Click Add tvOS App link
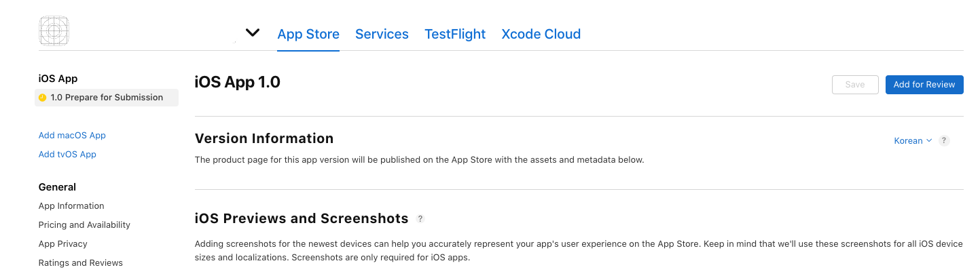 [67, 155]
